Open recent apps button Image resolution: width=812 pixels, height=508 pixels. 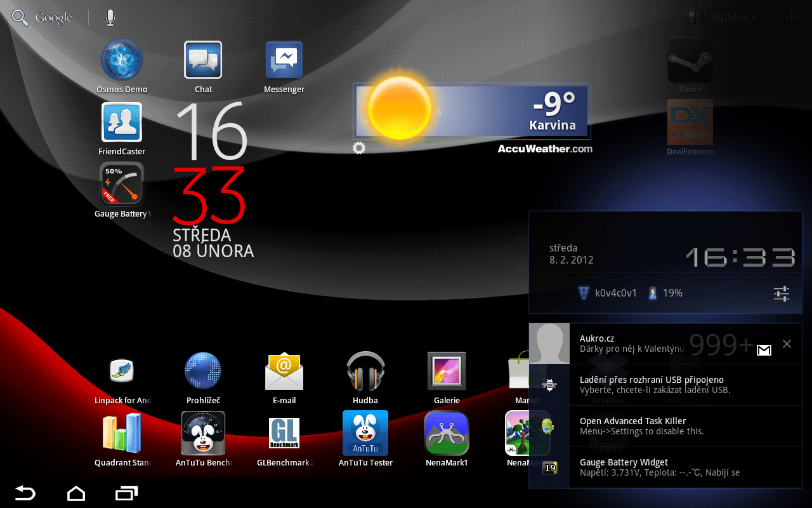click(x=127, y=493)
